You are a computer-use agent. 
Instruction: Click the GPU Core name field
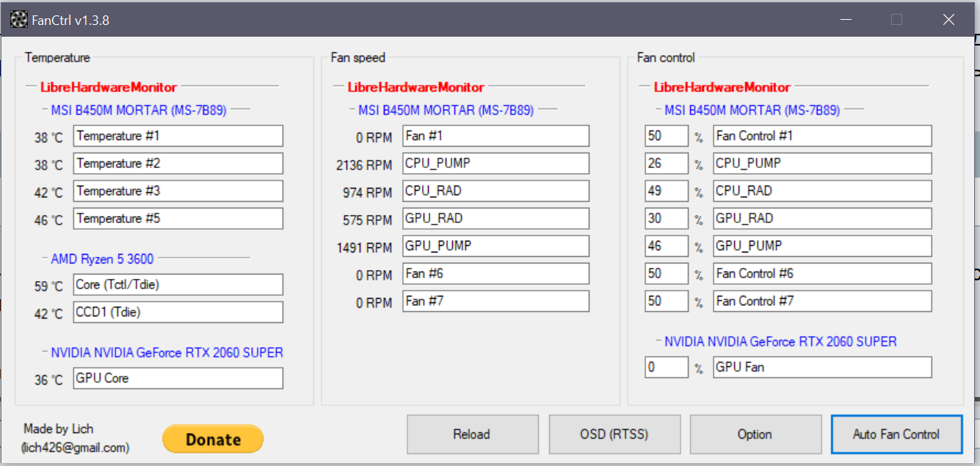pyautogui.click(x=178, y=379)
